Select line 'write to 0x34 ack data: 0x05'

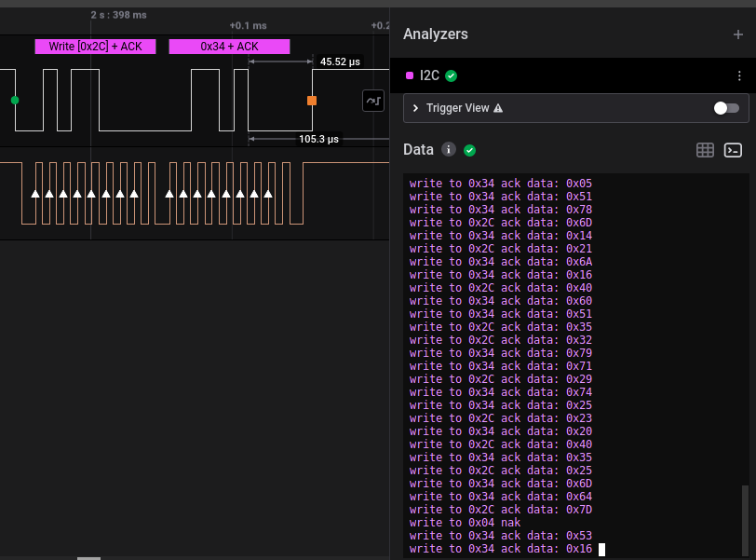coord(501,184)
